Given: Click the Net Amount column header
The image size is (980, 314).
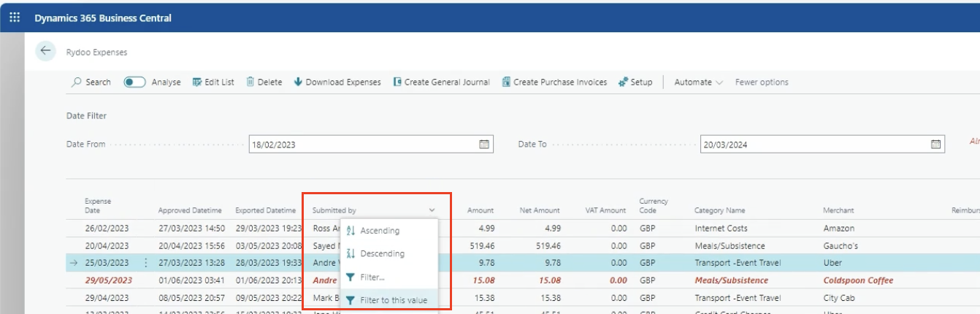Looking at the screenshot, I should pyautogui.click(x=540, y=210).
